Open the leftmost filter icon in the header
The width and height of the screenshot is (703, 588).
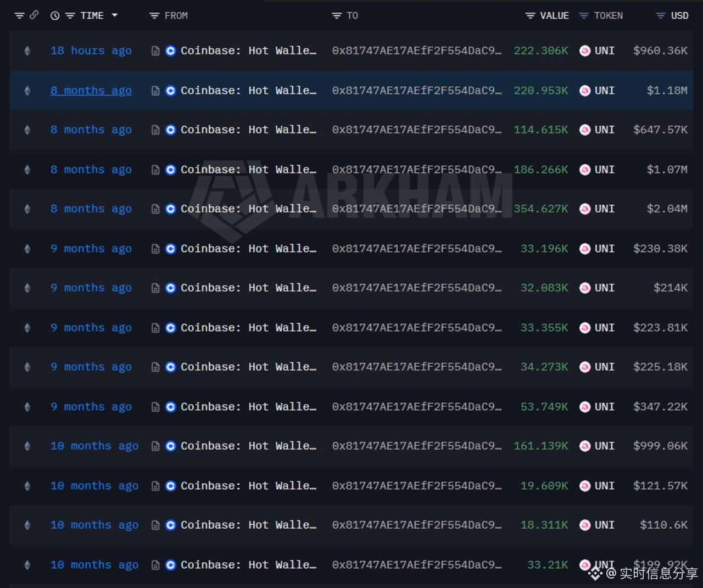click(19, 16)
